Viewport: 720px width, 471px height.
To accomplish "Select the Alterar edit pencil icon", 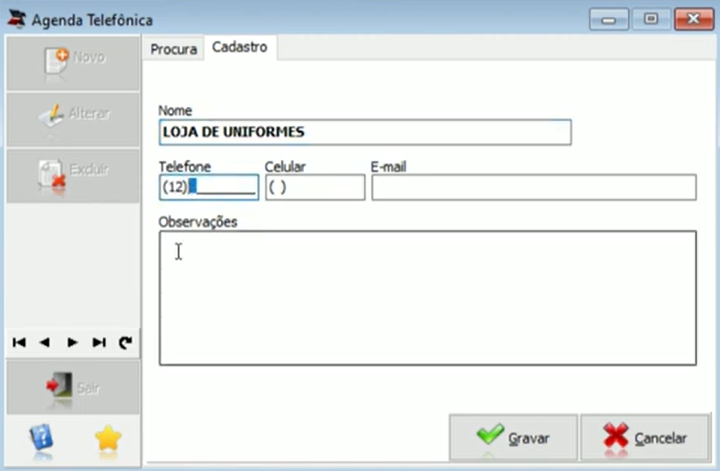I will point(51,117).
